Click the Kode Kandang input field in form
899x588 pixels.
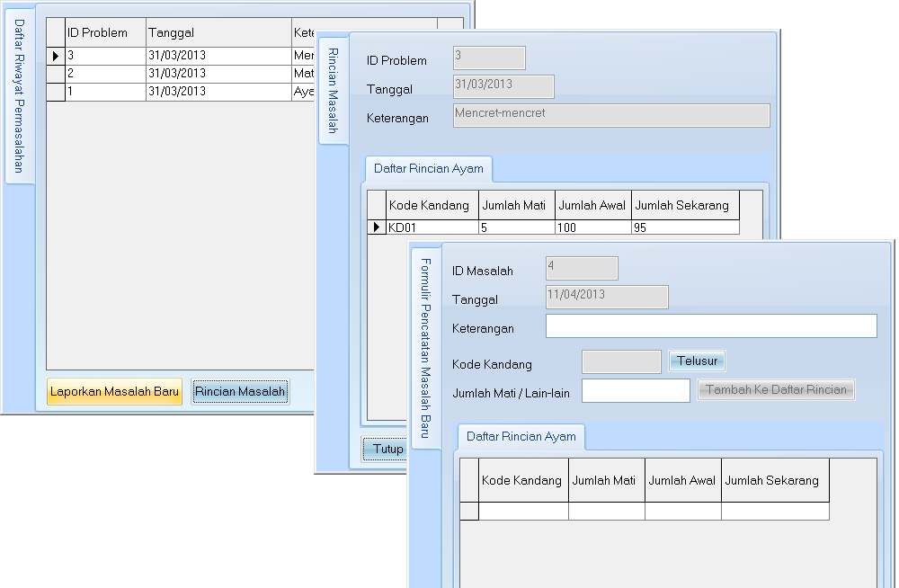pos(621,362)
